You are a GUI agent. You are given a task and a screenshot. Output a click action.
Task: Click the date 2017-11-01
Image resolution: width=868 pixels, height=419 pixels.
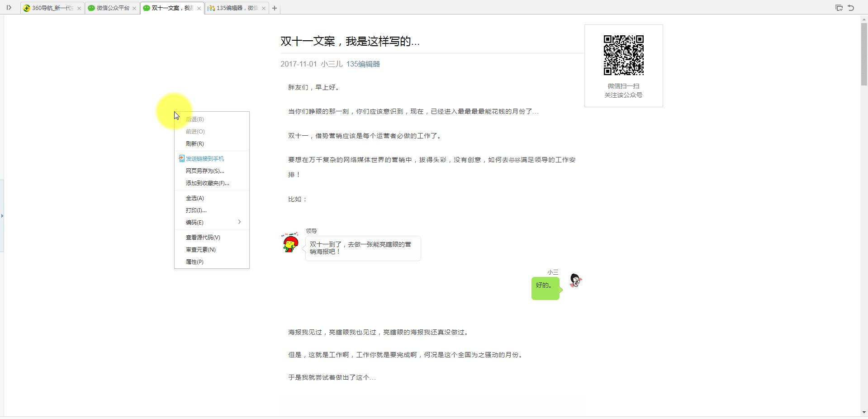[x=299, y=64]
